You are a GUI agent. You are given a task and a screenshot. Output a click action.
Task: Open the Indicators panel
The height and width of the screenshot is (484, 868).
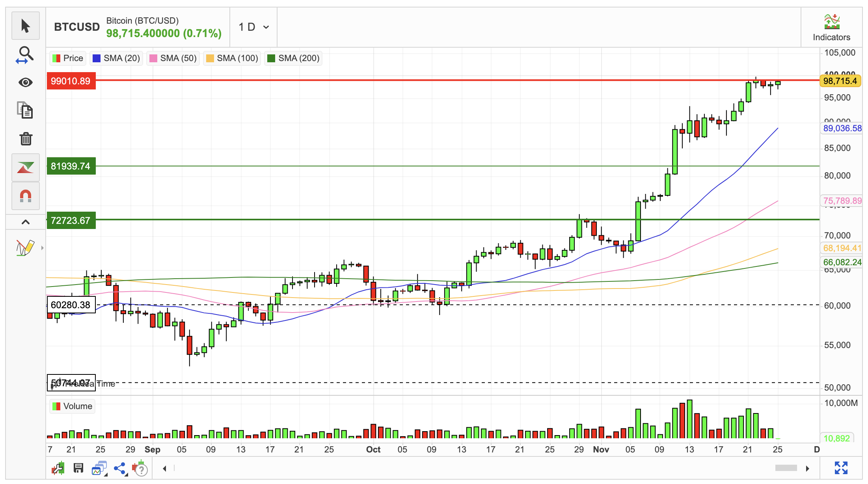(831, 28)
